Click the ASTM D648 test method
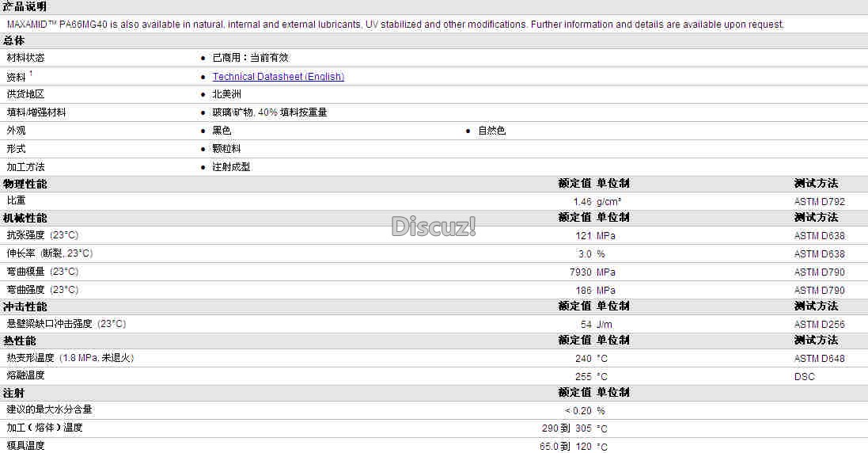Image resolution: width=868 pixels, height=453 pixels. pos(819,359)
